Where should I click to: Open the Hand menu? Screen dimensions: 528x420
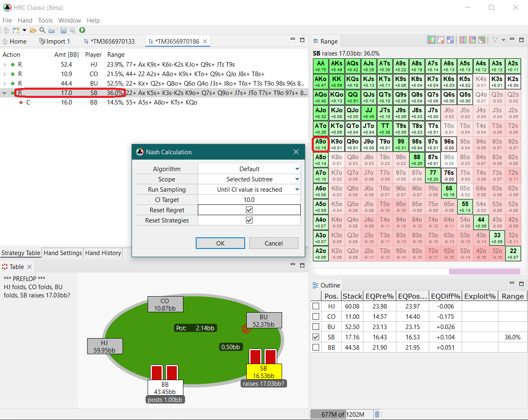tap(25, 20)
